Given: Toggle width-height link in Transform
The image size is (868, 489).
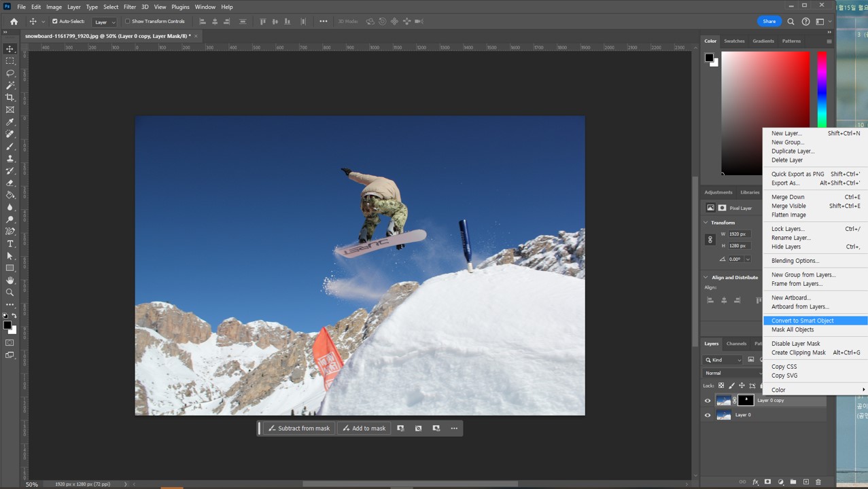Looking at the screenshot, I should [x=710, y=240].
